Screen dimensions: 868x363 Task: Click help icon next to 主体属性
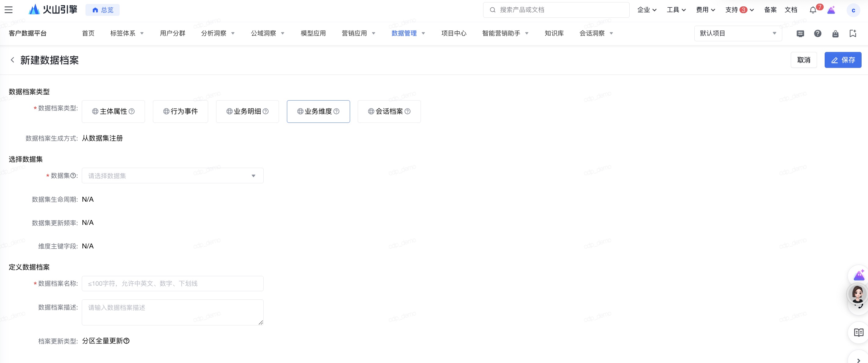coord(132,111)
